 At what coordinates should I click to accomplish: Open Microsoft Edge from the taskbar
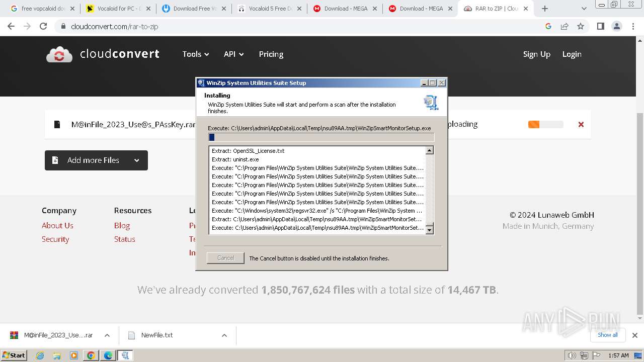tap(108, 355)
